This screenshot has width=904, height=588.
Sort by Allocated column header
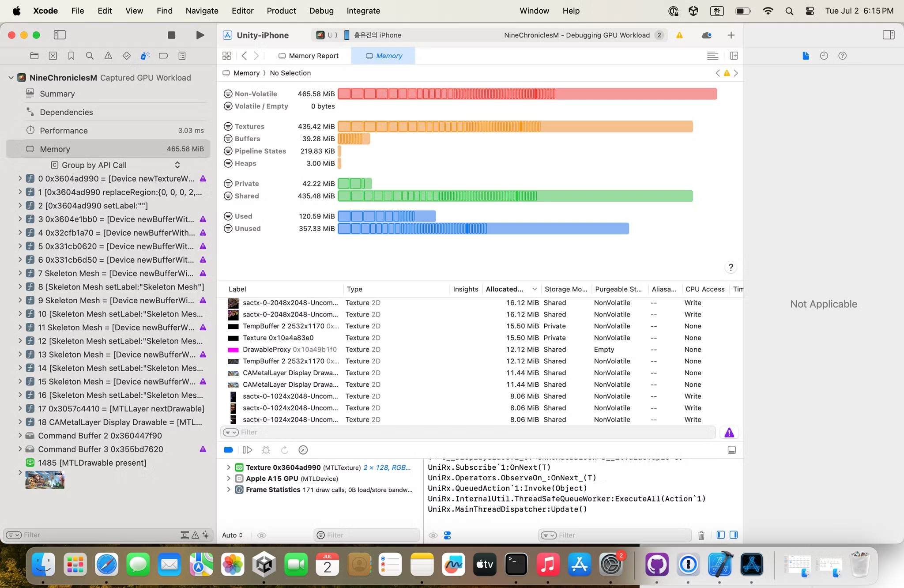(x=511, y=289)
